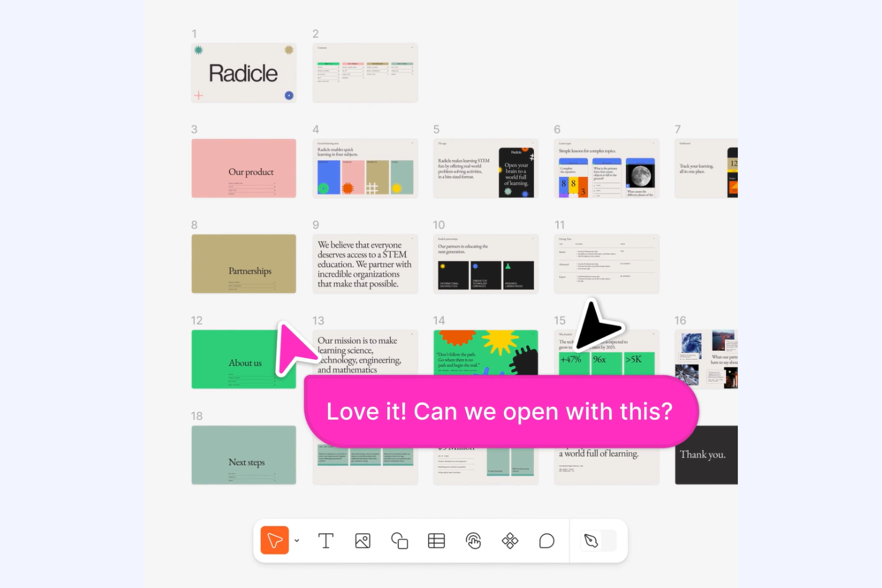
Task: Click the slide number label 8
Action: coord(194,225)
